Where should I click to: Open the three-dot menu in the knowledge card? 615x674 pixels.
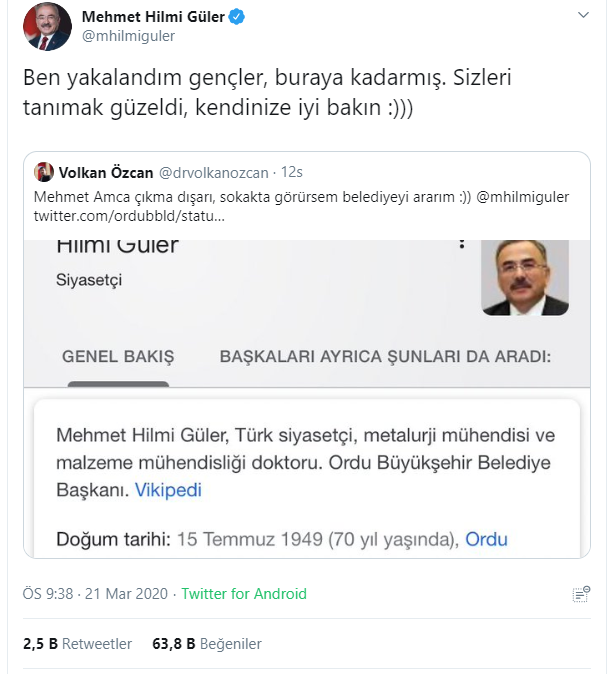click(x=461, y=243)
